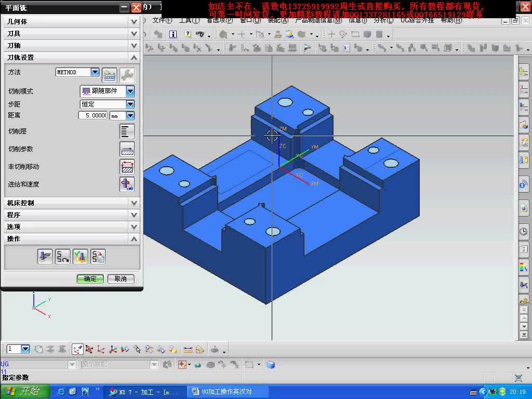Click the green undo arrow icon
532x399 pixels.
click(198, 365)
